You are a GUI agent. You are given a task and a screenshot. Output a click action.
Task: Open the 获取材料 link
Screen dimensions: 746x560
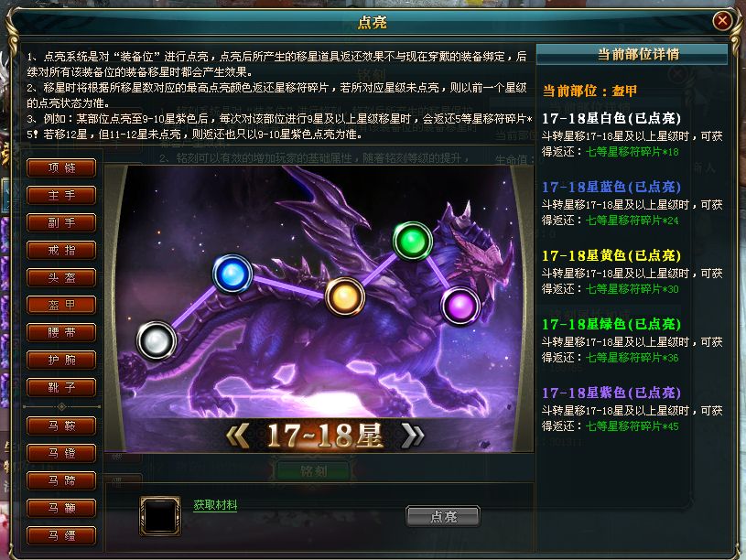(215, 505)
